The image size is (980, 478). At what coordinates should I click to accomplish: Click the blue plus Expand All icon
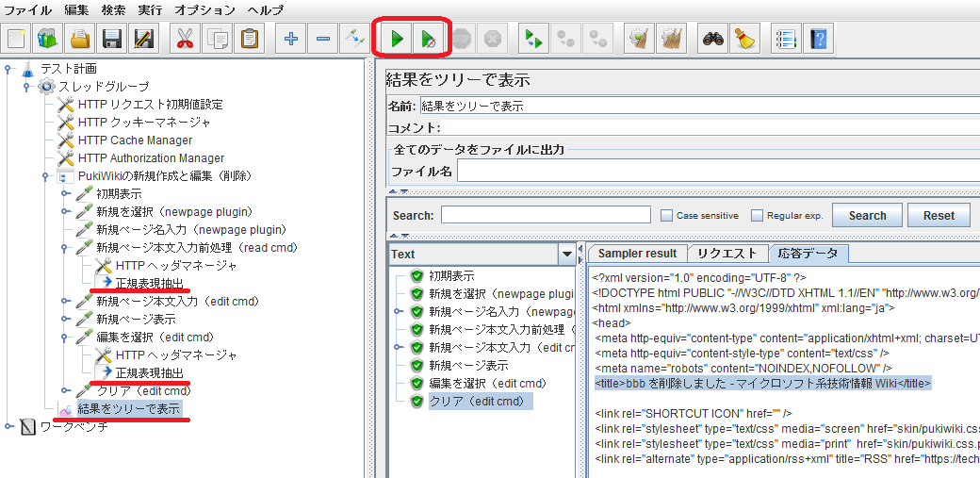291,39
